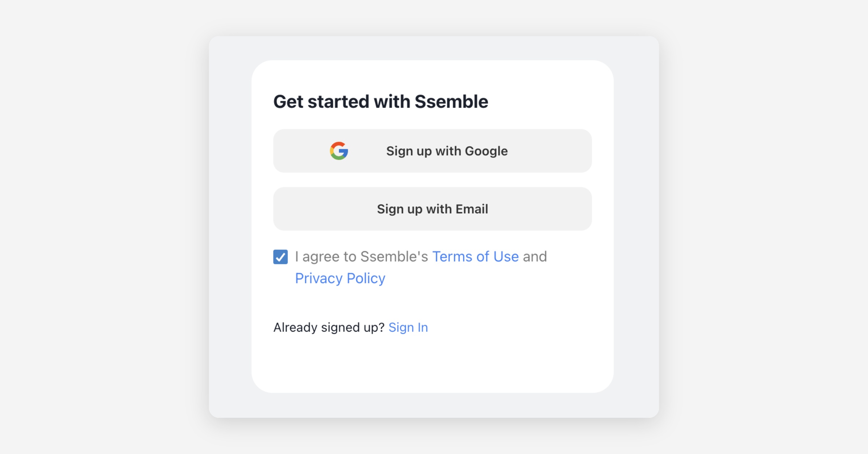Screen dimensions: 868x454
Task: Open the Privacy Policy link
Action: [340, 278]
